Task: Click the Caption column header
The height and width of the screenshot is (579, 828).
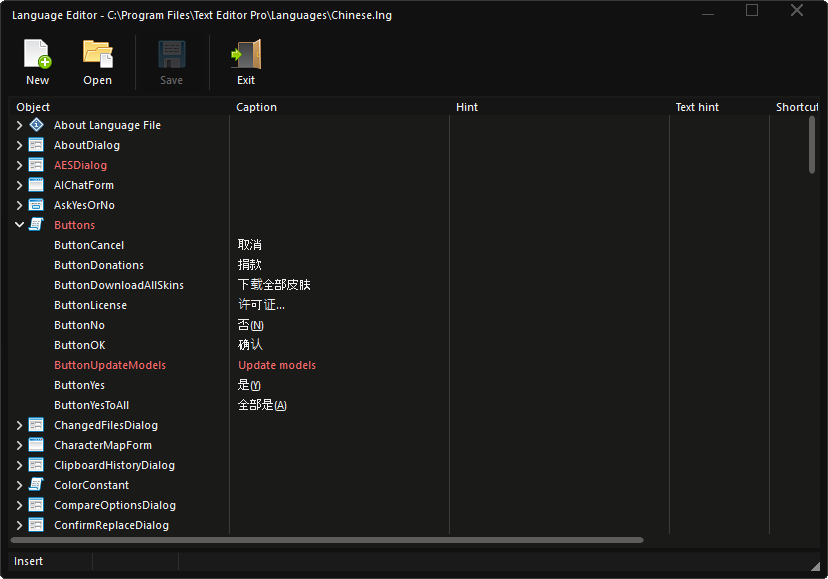Action: click(x=339, y=107)
